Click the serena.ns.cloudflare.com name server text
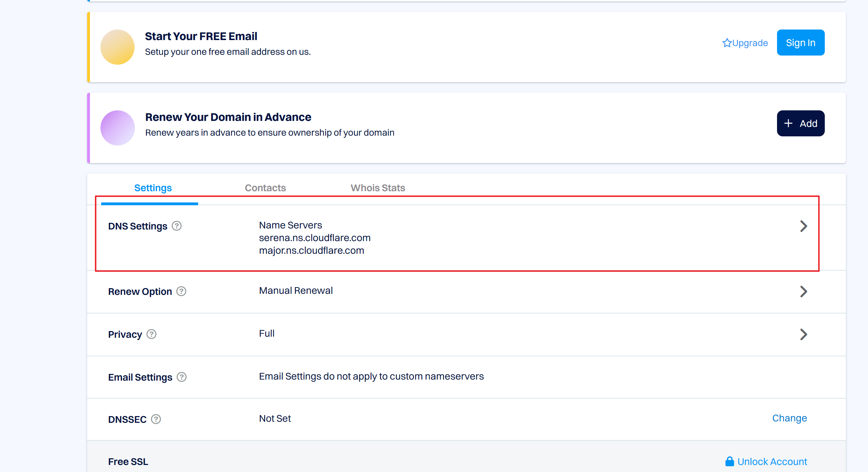 (315, 238)
